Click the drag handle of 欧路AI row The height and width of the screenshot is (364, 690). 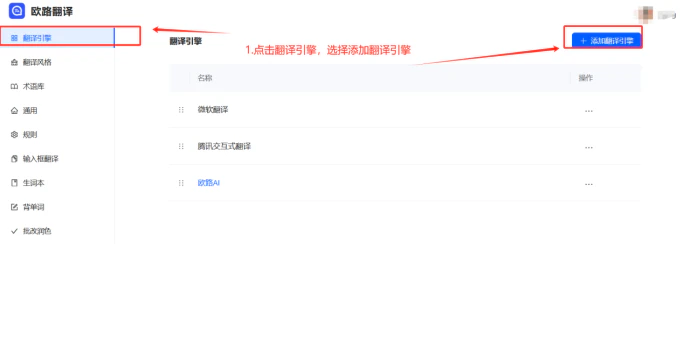[x=181, y=183]
